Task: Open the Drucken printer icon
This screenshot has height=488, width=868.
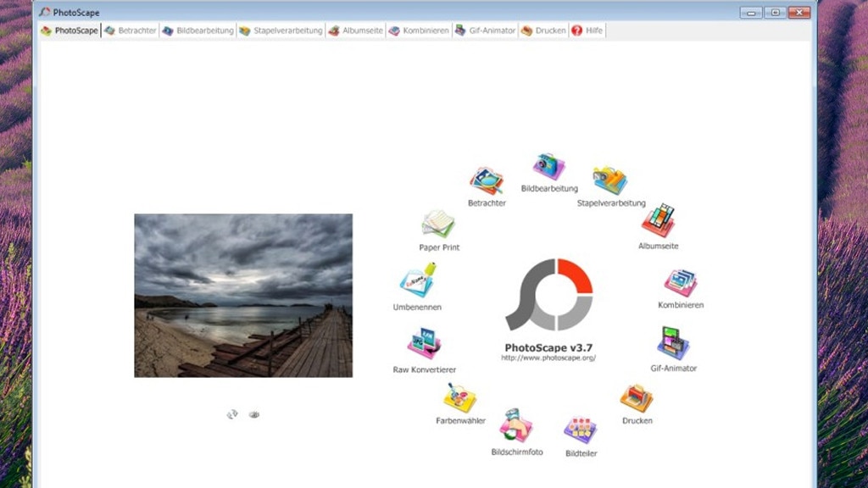Action: pyautogui.click(x=637, y=398)
